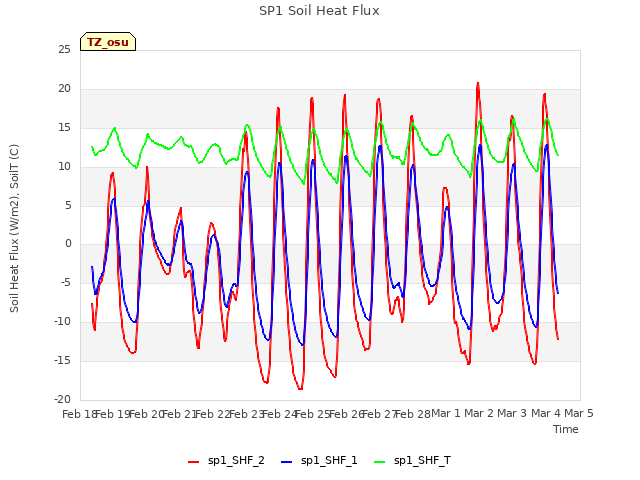Click the y-axis value -15
Screen dimensions: 640x480
click(63, 360)
